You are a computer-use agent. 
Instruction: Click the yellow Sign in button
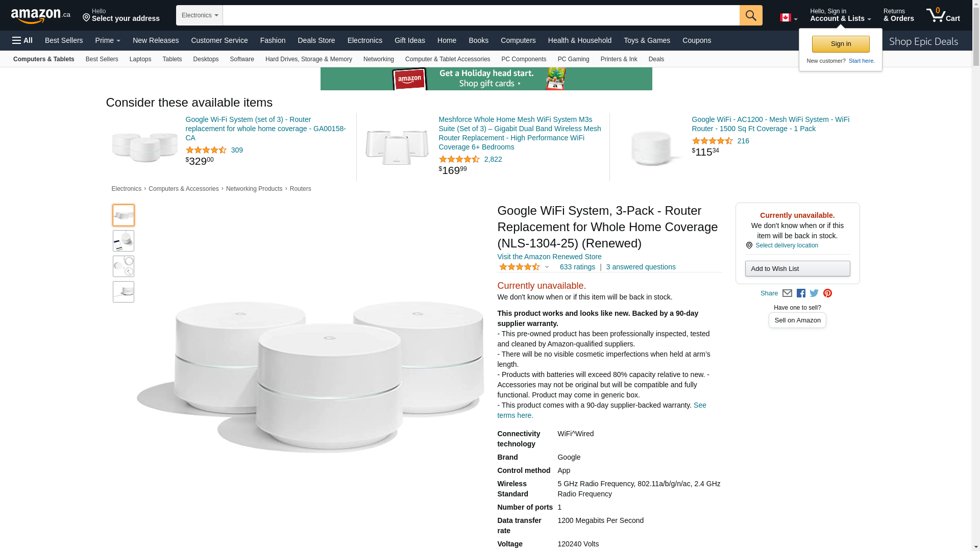click(841, 44)
